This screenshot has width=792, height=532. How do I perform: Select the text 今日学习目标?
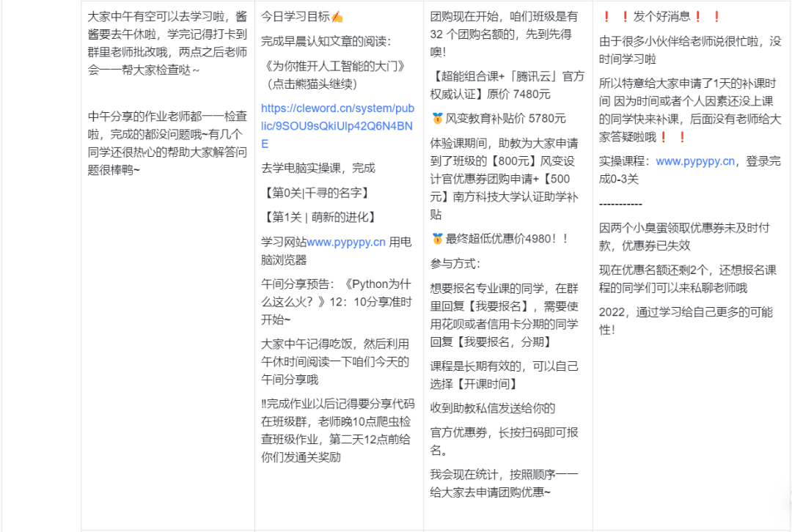[296, 17]
